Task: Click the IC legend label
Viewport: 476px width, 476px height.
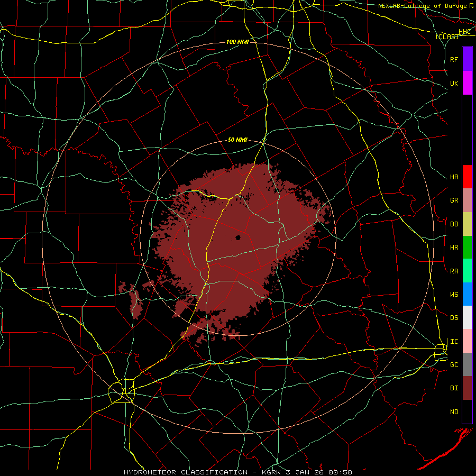Action: (x=454, y=342)
